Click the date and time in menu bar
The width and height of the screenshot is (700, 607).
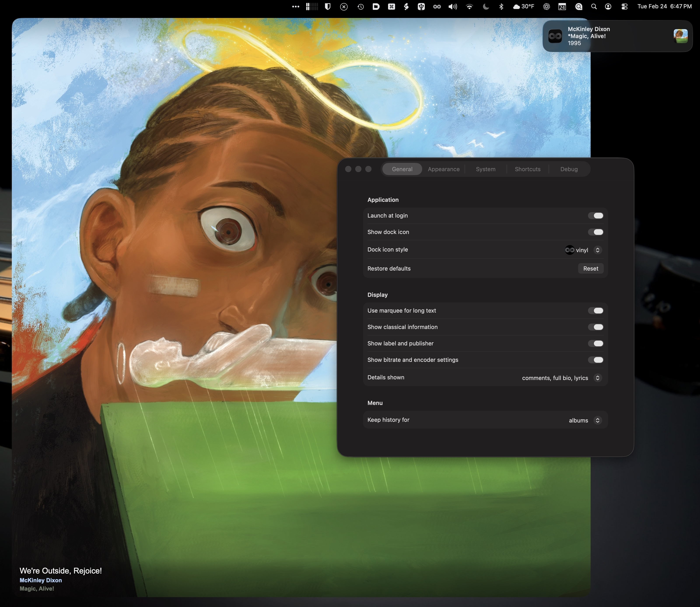[665, 6]
